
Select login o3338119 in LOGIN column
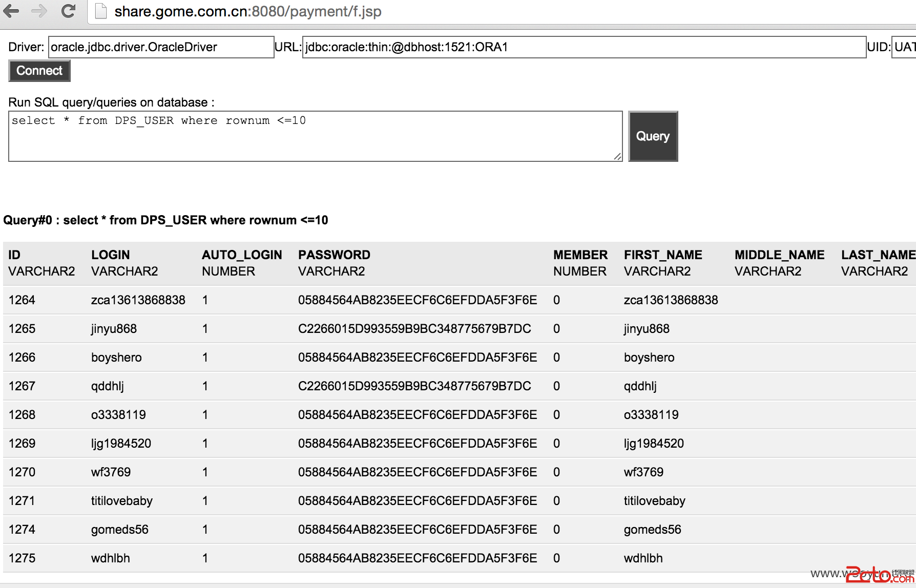118,415
